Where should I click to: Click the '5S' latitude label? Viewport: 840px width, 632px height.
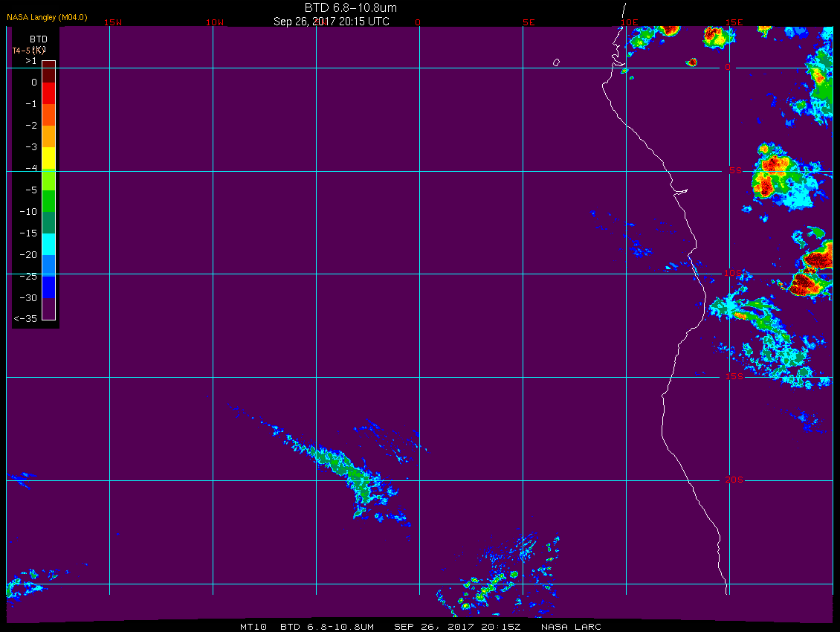tap(735, 170)
